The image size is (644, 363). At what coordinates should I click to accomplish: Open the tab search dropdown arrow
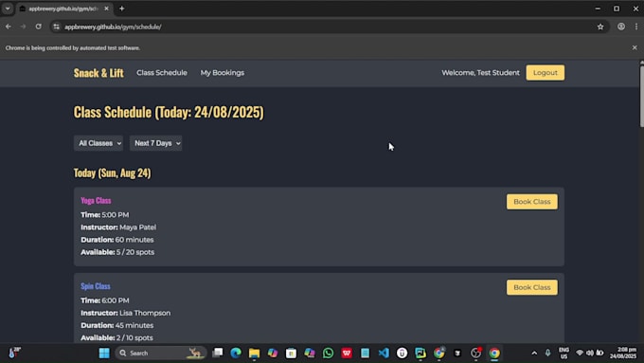coord(8,9)
